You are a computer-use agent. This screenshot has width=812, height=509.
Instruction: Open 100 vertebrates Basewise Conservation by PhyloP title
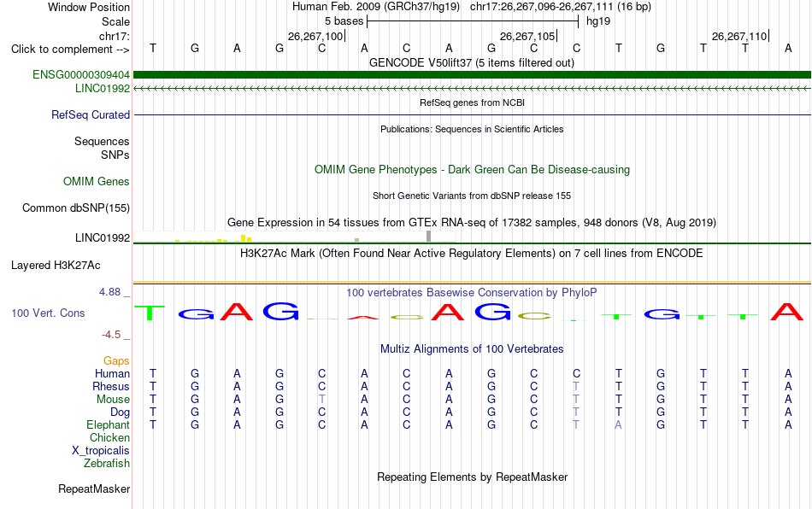click(472, 292)
